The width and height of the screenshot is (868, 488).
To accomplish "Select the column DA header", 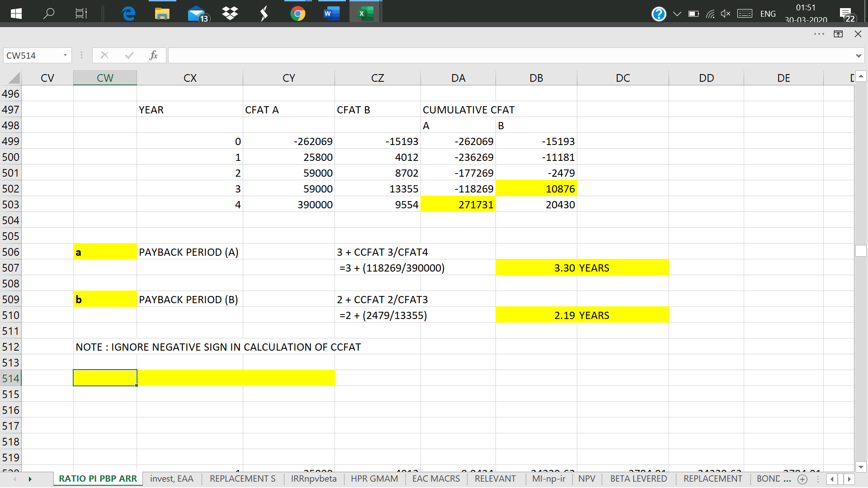I will pyautogui.click(x=458, y=78).
